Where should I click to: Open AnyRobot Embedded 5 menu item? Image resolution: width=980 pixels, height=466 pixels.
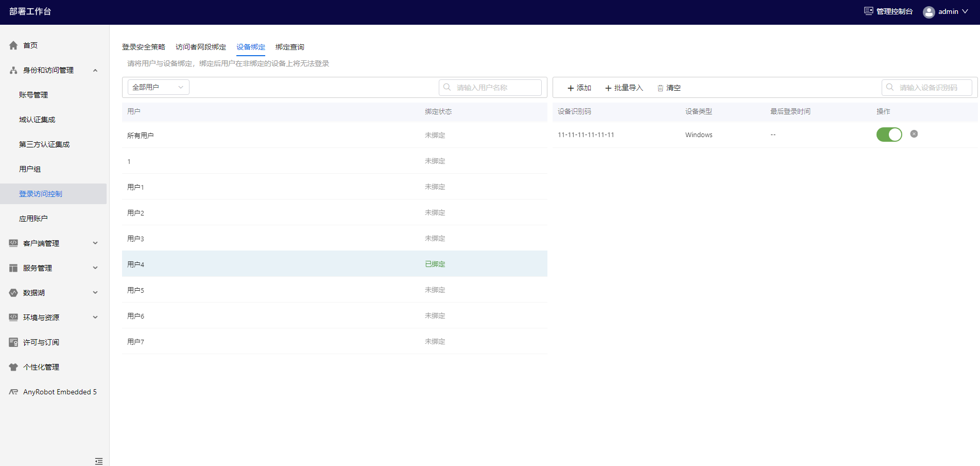tap(60, 392)
